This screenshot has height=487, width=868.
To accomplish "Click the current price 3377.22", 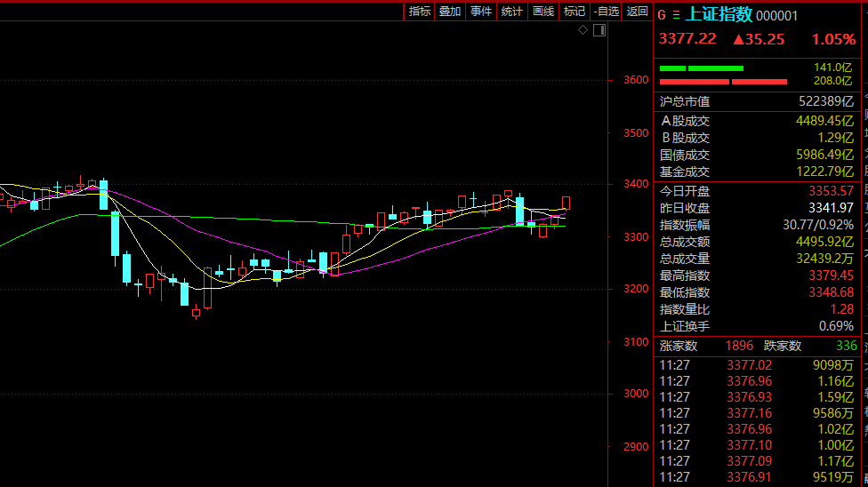I will 687,39.
